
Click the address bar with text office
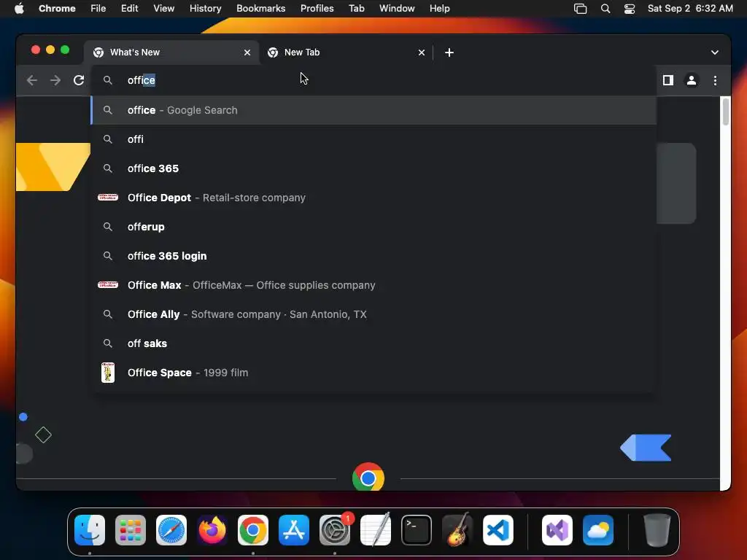pyautogui.click(x=374, y=80)
